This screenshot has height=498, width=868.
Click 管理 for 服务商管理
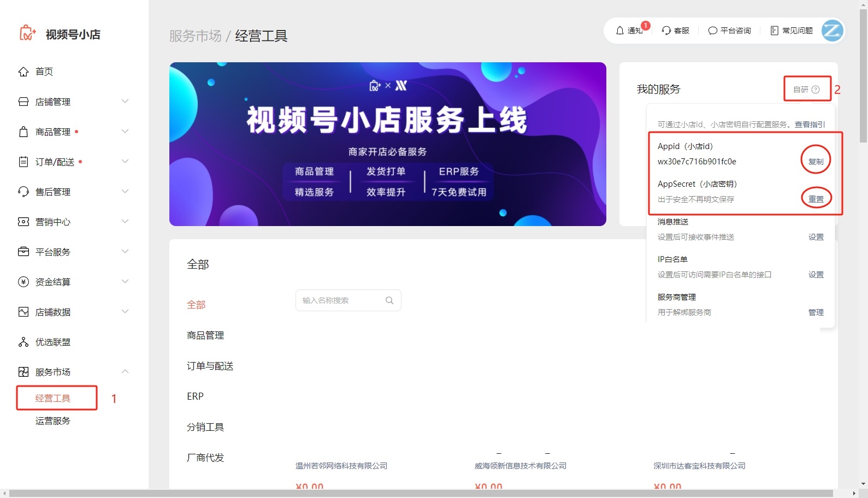pyautogui.click(x=816, y=312)
